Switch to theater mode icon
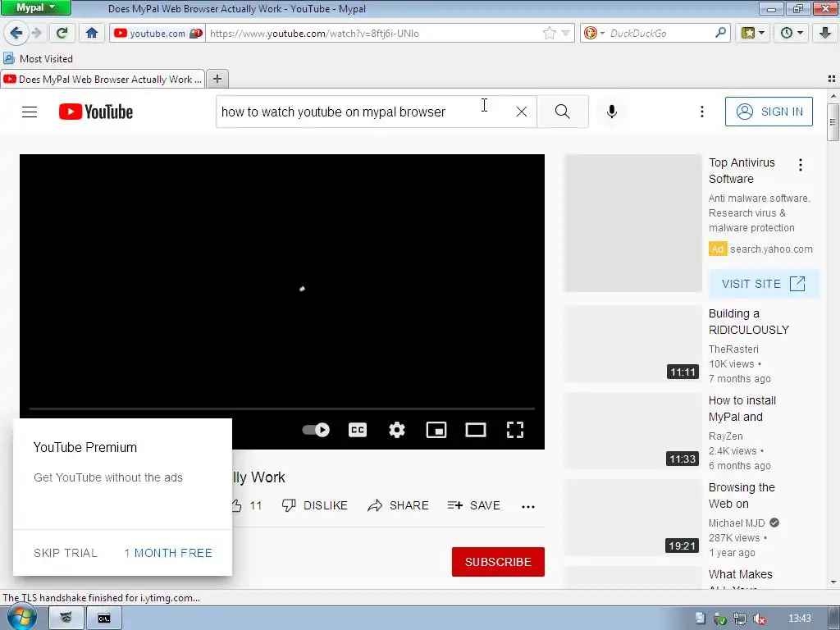840x630 pixels. click(476, 430)
